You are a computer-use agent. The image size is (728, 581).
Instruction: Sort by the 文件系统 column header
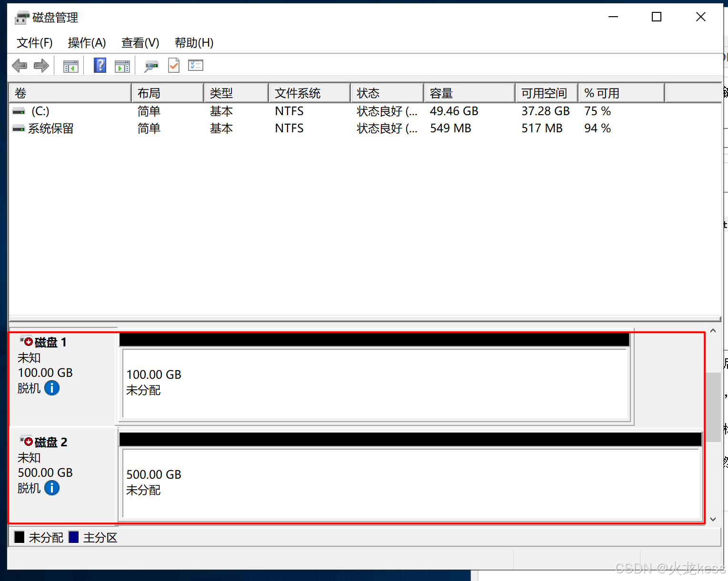tap(309, 93)
